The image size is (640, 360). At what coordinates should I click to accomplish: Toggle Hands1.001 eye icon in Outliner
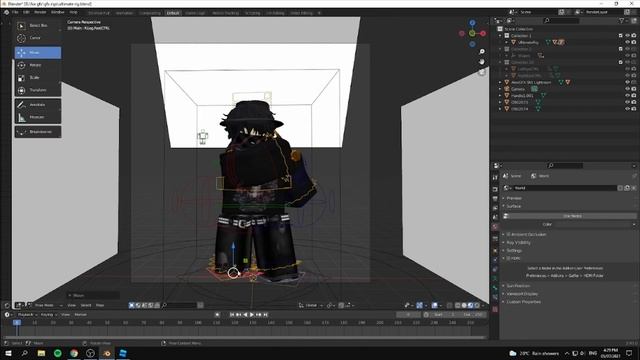627,96
